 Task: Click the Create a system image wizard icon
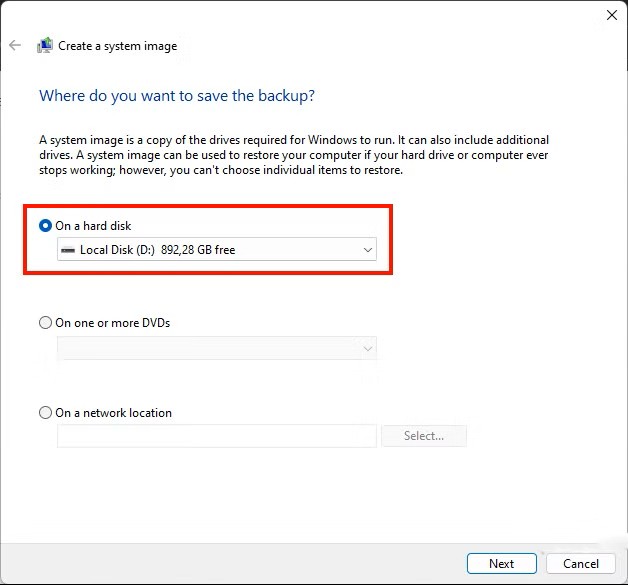(x=45, y=45)
